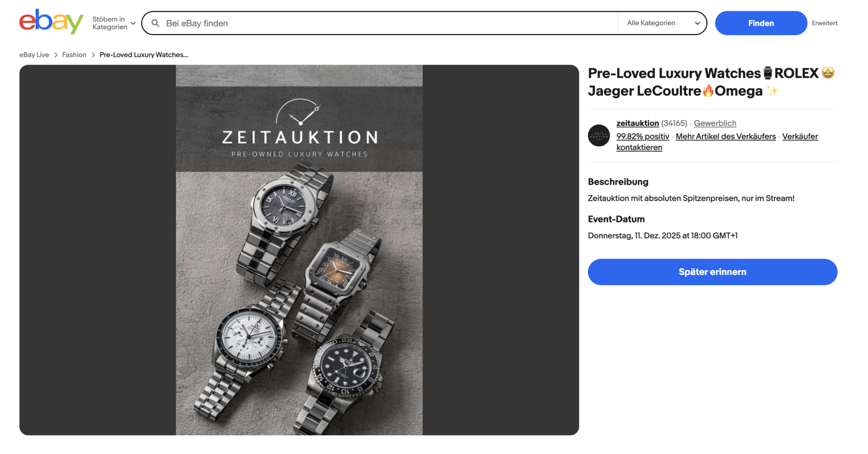Select the Pre-Loved Luxury Watches breadcrumb

pyautogui.click(x=144, y=55)
